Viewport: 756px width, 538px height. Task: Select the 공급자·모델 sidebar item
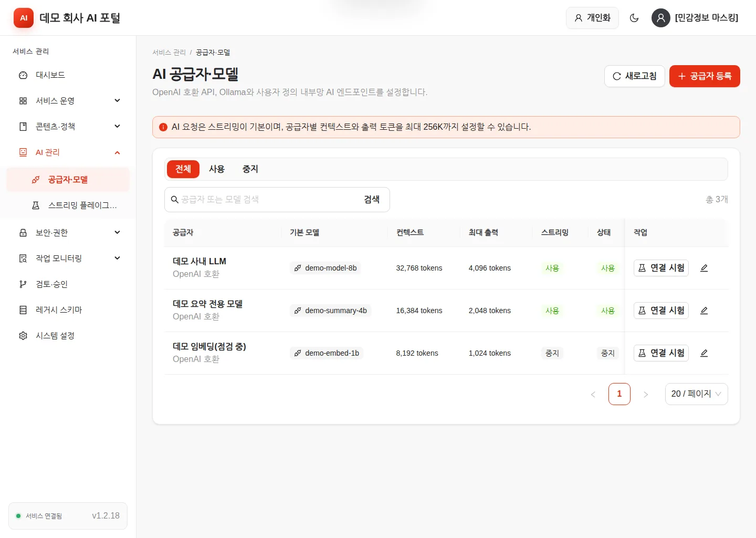click(68, 180)
